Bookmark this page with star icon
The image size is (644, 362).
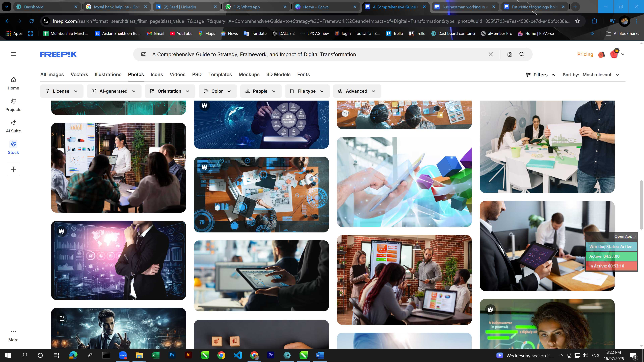tap(577, 21)
